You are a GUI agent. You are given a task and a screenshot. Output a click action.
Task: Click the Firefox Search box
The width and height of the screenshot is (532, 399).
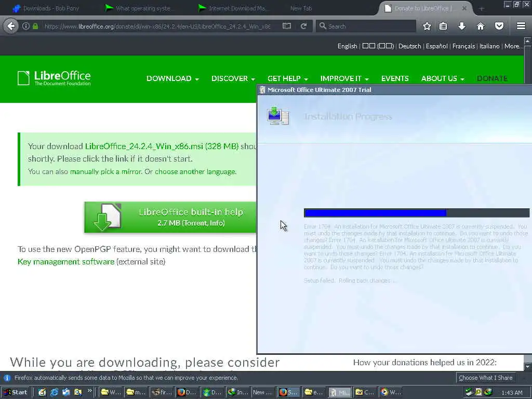pos(366,26)
